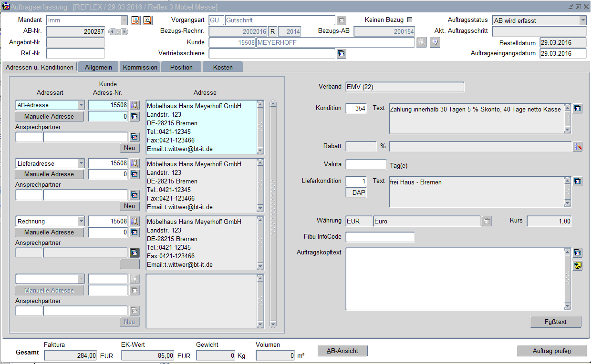Image resolution: width=591 pixels, height=364 pixels.
Task: Open the Rechnung address type dropdown
Action: [81, 222]
